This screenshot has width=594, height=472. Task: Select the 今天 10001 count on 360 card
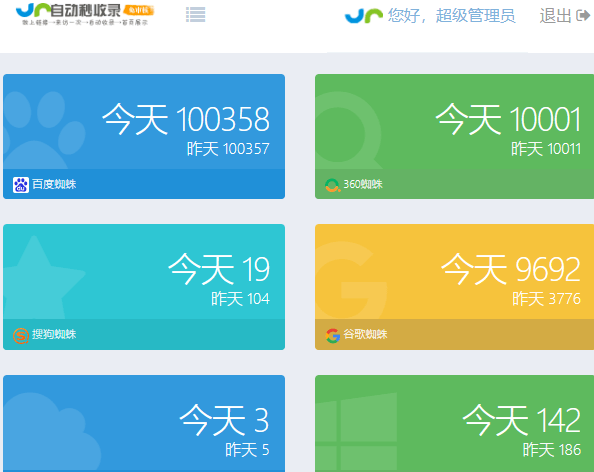point(508,119)
